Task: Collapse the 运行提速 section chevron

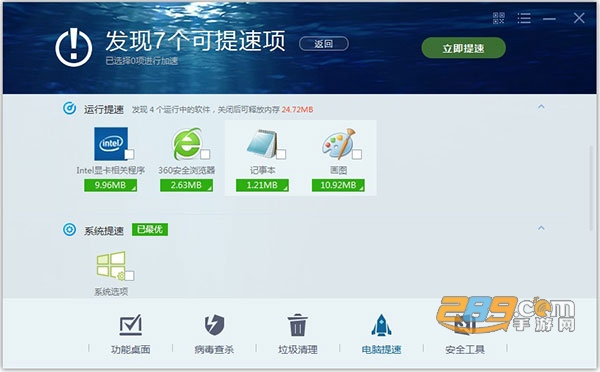Action: (541, 107)
